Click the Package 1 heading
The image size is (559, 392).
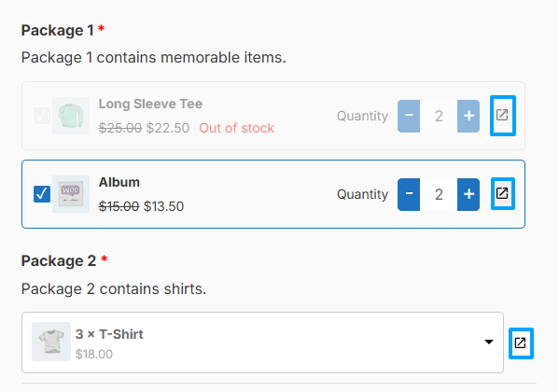[58, 30]
